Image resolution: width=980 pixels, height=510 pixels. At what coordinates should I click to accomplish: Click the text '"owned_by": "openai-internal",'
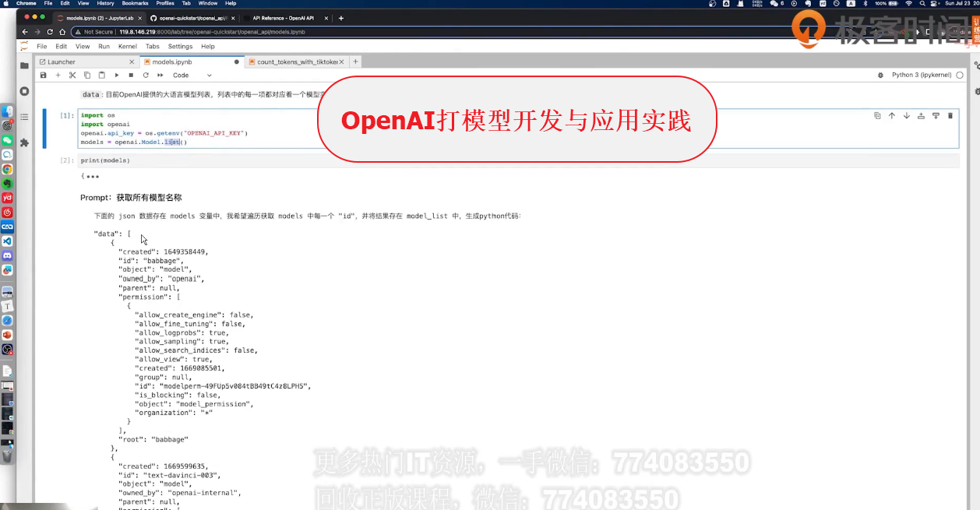tap(180, 493)
